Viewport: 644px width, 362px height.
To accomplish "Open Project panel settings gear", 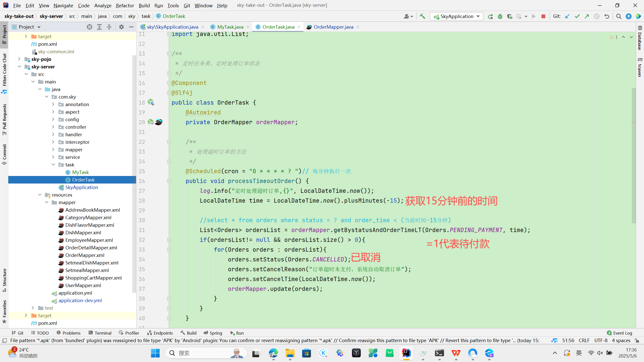I will click(x=122, y=27).
